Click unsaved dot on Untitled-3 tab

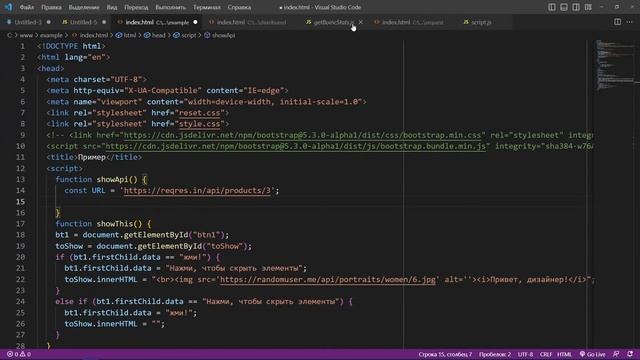49,22
